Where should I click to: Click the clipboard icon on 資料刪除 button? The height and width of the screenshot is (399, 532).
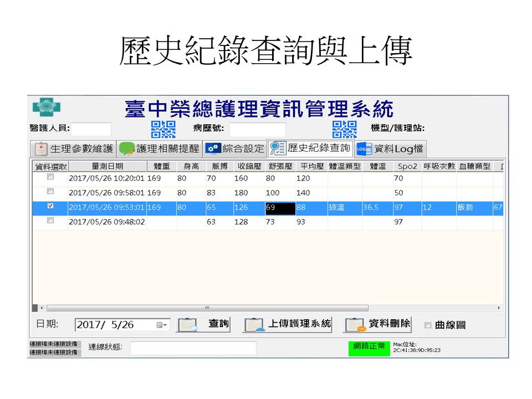tap(355, 325)
